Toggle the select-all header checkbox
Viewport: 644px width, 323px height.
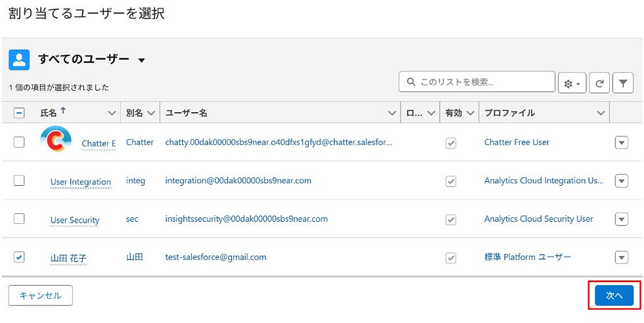[x=19, y=113]
